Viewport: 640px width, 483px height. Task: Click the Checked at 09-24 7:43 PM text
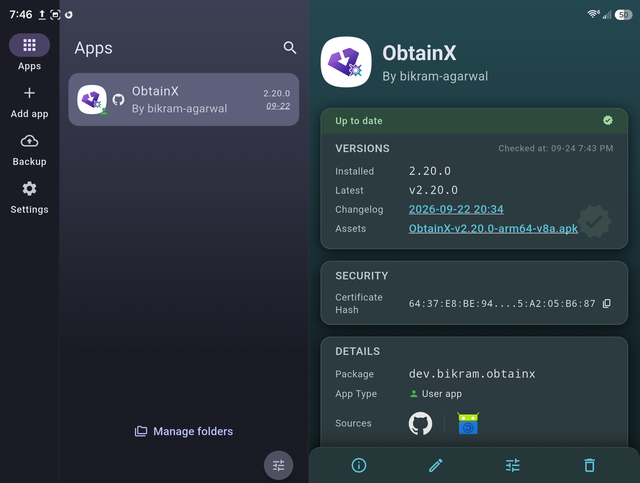(556, 148)
